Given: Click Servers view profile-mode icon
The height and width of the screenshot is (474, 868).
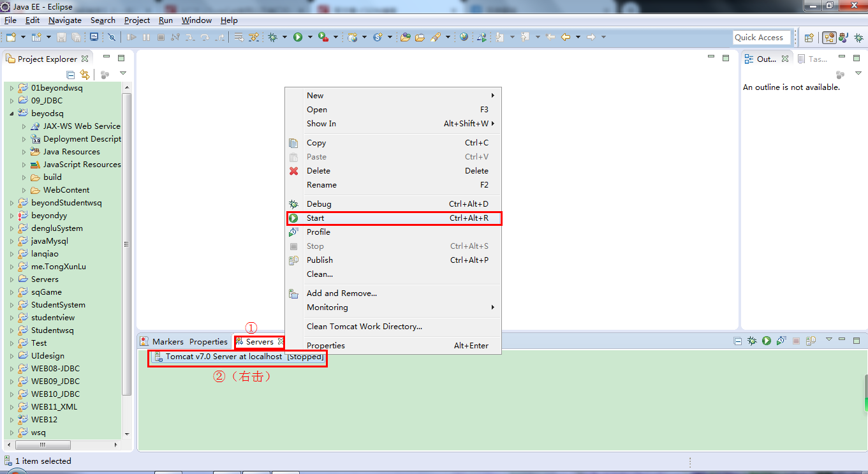Looking at the screenshot, I should 781,341.
